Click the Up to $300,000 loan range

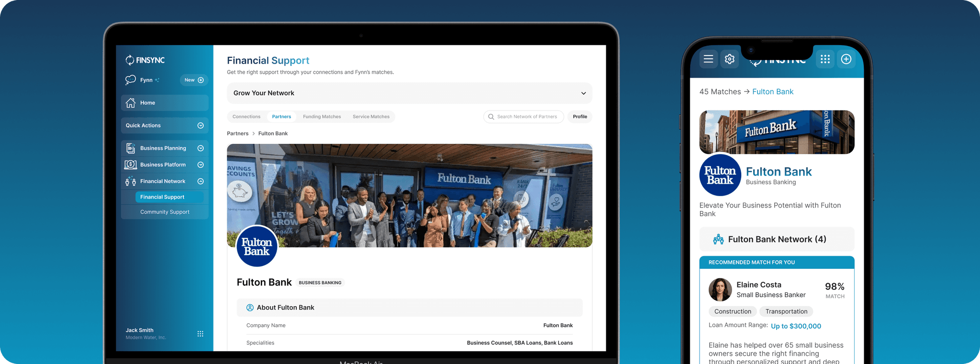click(796, 326)
